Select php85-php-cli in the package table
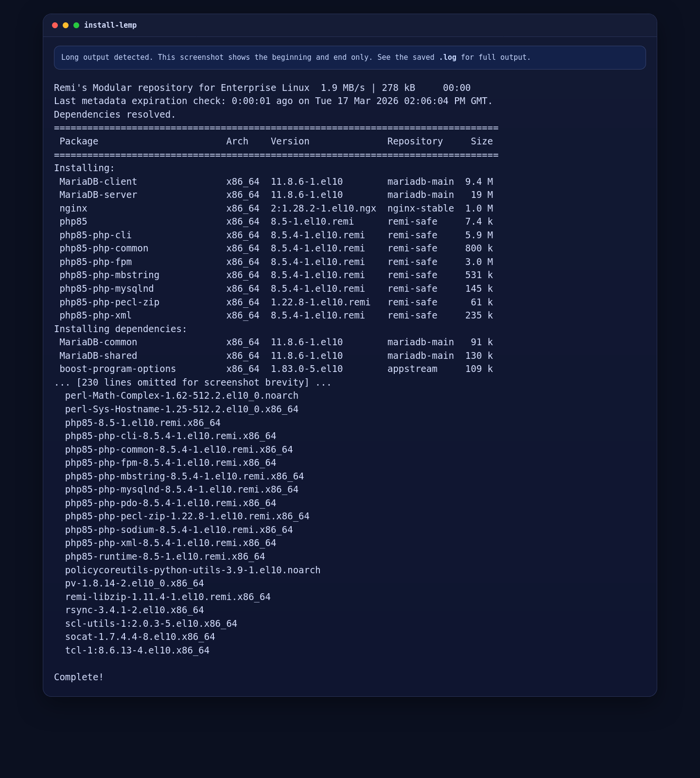 point(95,235)
